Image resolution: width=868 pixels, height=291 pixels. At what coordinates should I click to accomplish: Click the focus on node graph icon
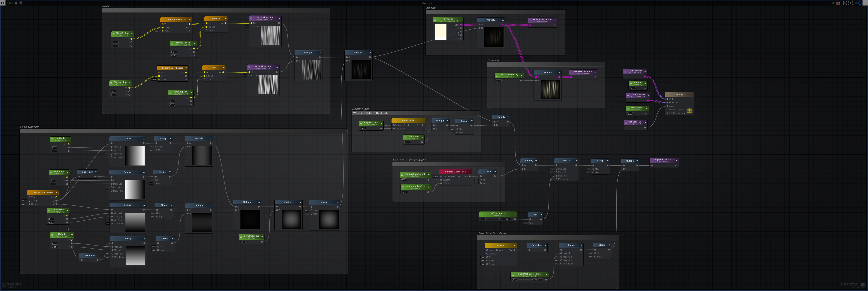point(844,3)
